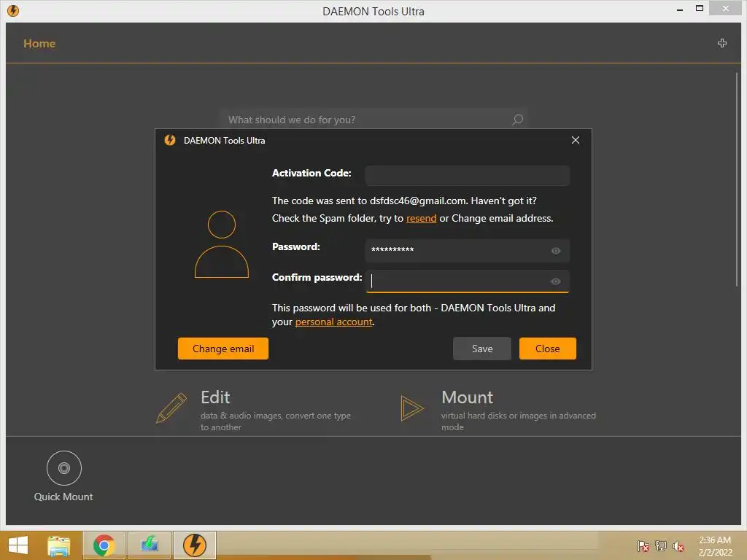Click the user profile avatar icon

tap(222, 244)
